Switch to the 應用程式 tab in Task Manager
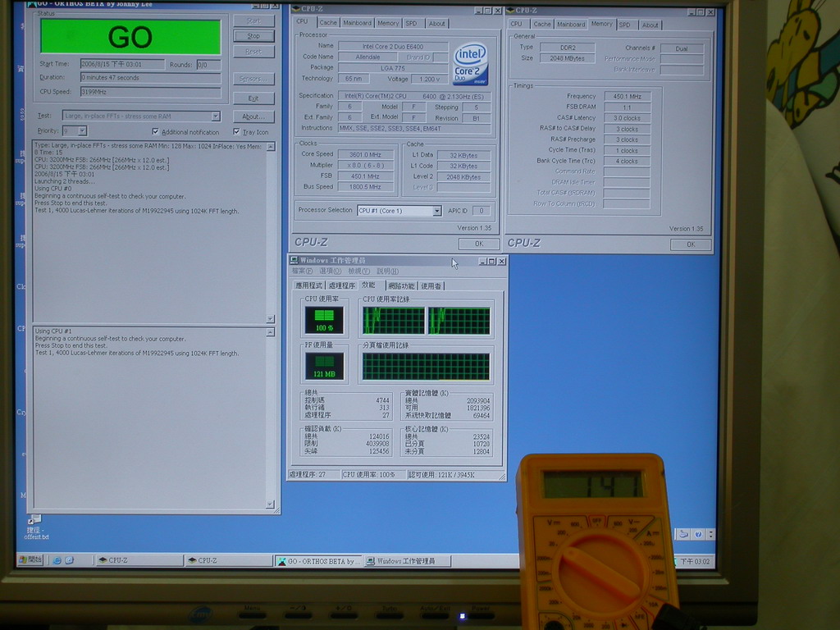Image resolution: width=840 pixels, height=630 pixels. point(309,285)
